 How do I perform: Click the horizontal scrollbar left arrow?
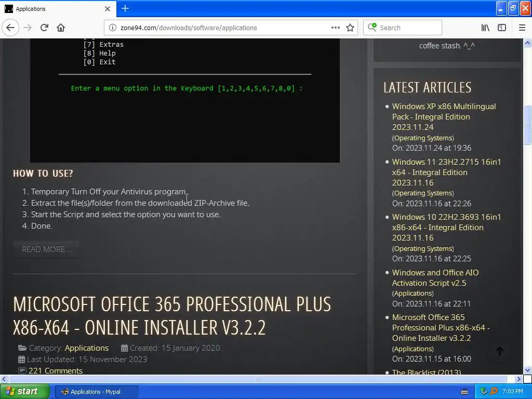(x=4, y=379)
